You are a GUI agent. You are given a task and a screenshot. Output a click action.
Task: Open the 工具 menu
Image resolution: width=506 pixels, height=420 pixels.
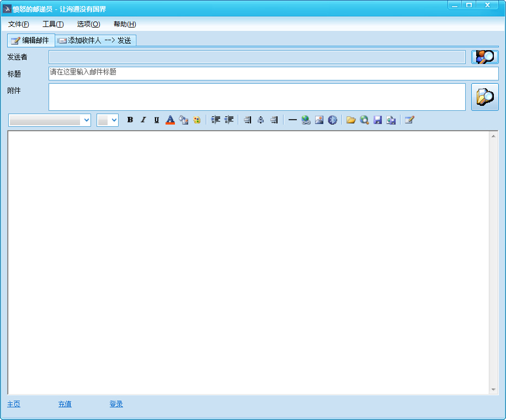pyautogui.click(x=52, y=24)
